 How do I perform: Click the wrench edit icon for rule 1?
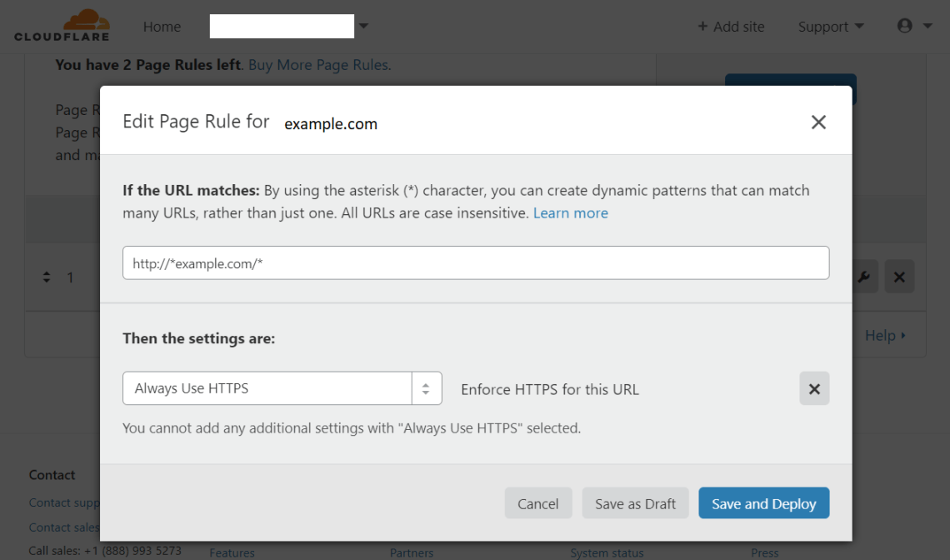863,277
